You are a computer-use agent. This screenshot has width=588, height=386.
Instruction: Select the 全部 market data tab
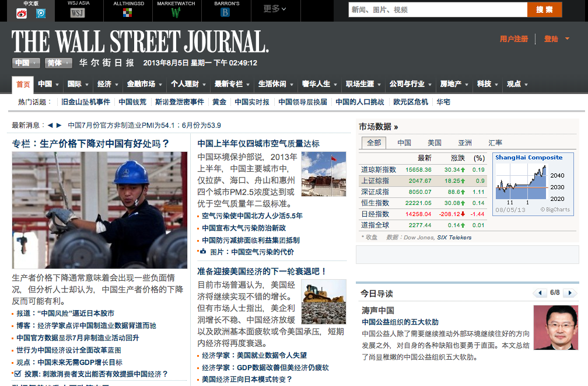coord(374,142)
